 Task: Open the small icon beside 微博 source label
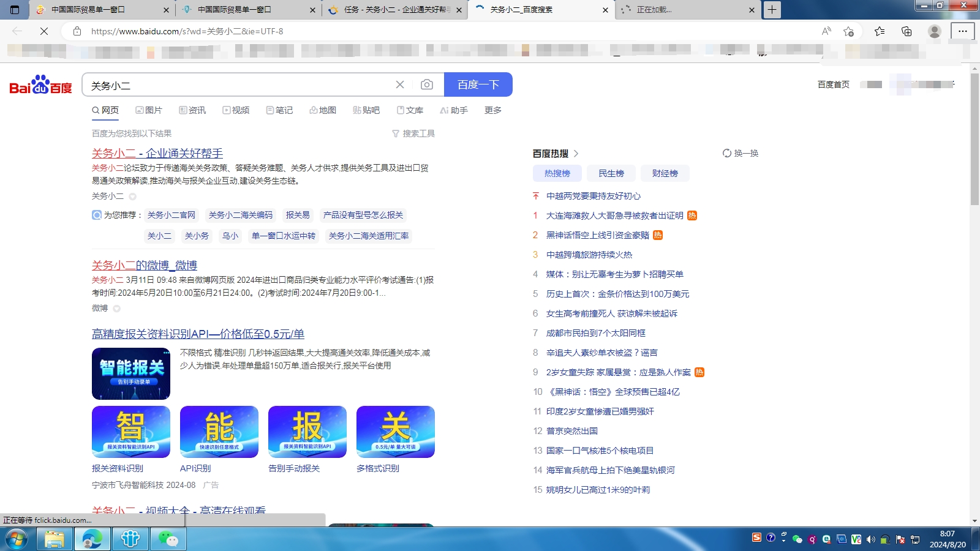click(x=116, y=309)
